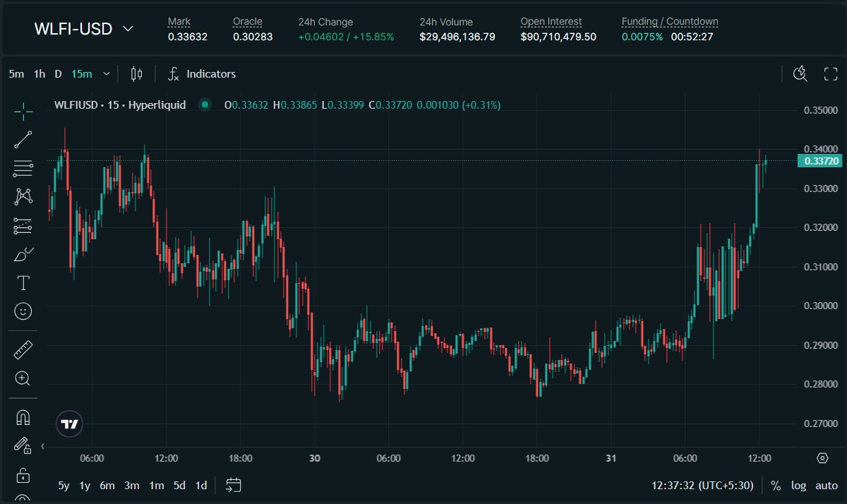Set chart range to 1d
The height and width of the screenshot is (504, 847).
pyautogui.click(x=201, y=485)
